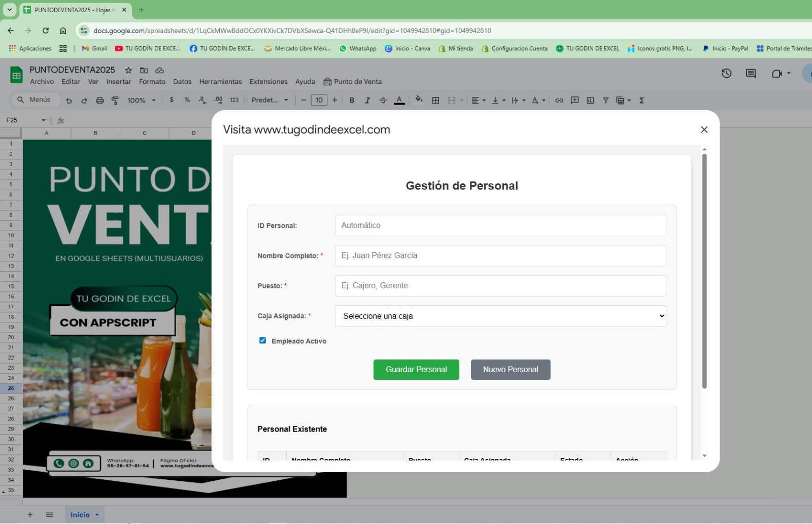Open horizontal align dropdown
This screenshot has height=524, width=812.
coord(478,101)
